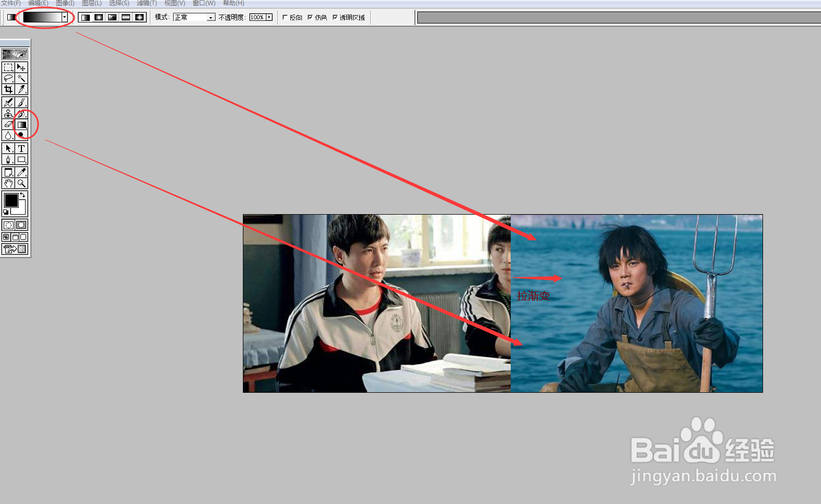The width and height of the screenshot is (821, 504).
Task: Open the 窗口(W) menu
Action: click(x=204, y=3)
